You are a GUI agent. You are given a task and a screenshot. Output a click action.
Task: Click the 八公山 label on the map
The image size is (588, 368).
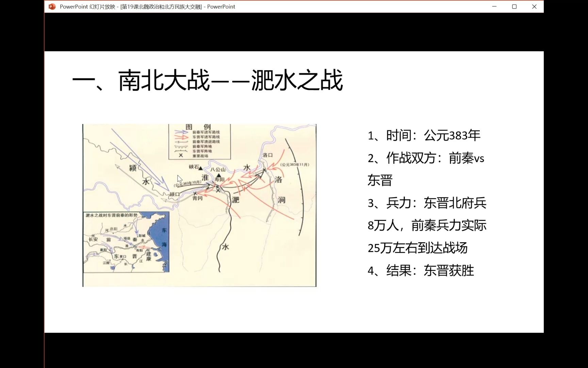[x=218, y=169]
